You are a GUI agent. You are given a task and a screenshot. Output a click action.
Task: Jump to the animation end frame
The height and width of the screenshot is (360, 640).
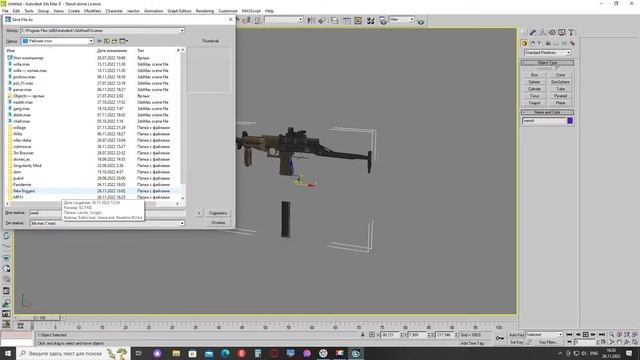point(602,335)
